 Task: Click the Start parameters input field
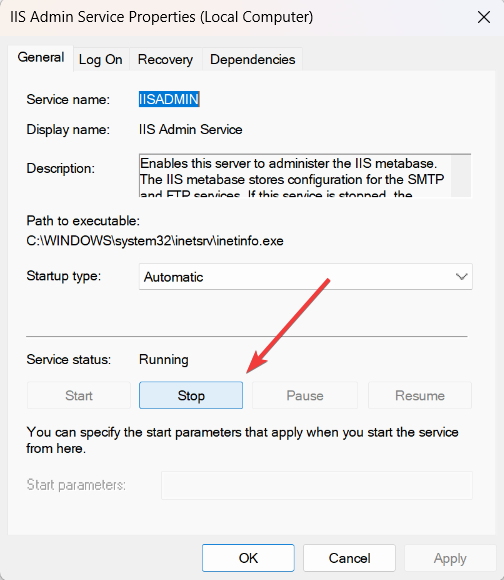pos(317,485)
